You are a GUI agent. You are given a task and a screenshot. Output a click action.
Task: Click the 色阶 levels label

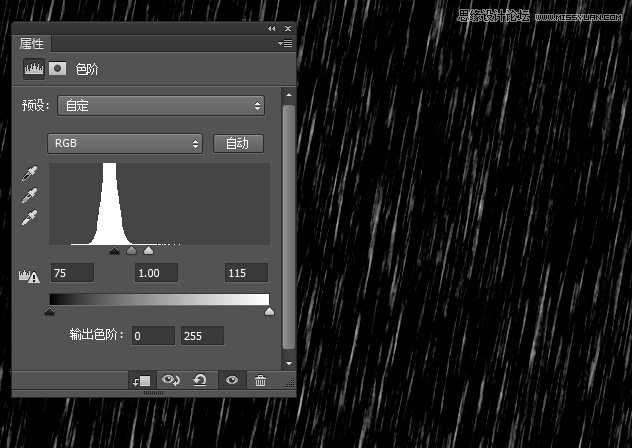[x=87, y=69]
